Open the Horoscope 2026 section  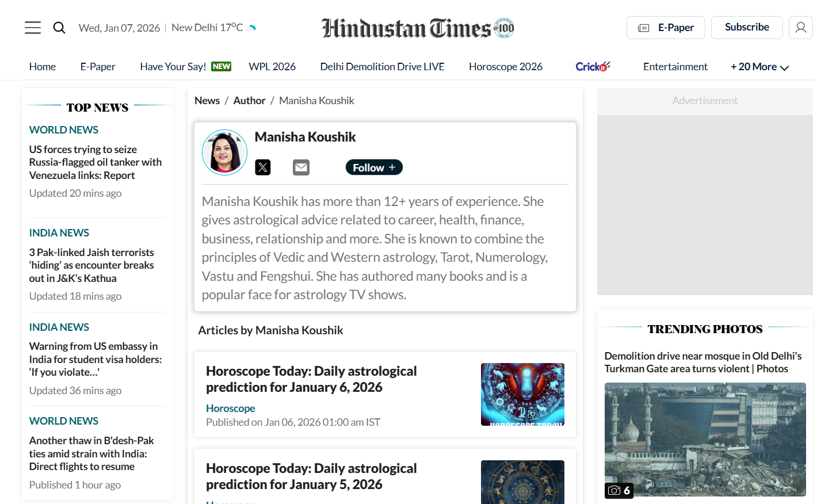pyautogui.click(x=505, y=66)
